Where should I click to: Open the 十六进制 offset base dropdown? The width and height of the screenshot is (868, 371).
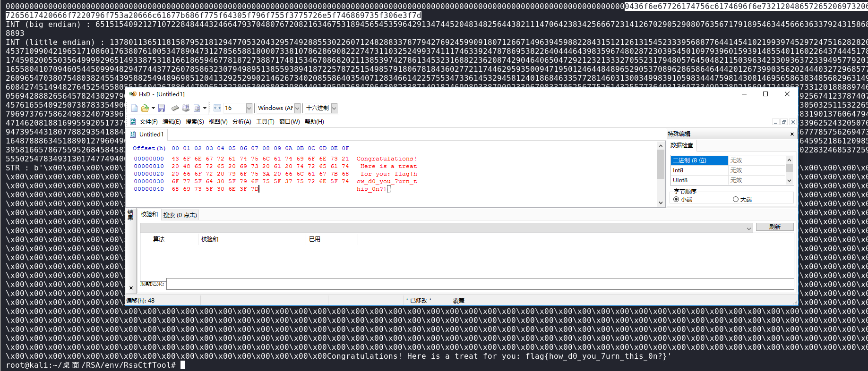pyautogui.click(x=334, y=108)
